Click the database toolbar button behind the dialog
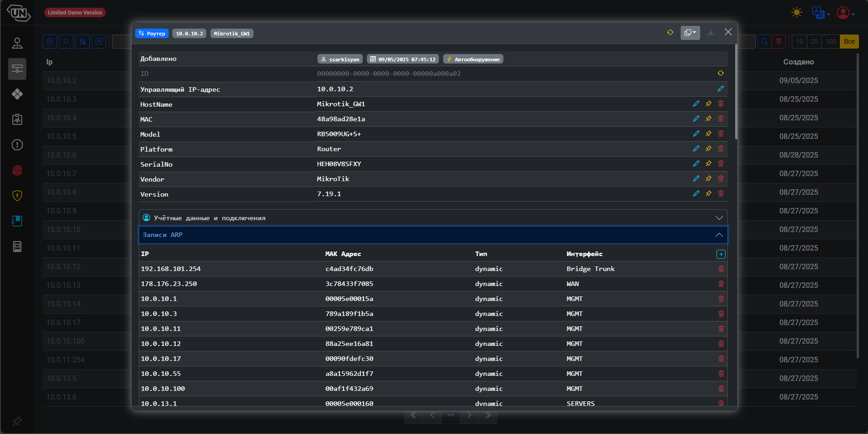The image size is (868, 434). point(83,41)
